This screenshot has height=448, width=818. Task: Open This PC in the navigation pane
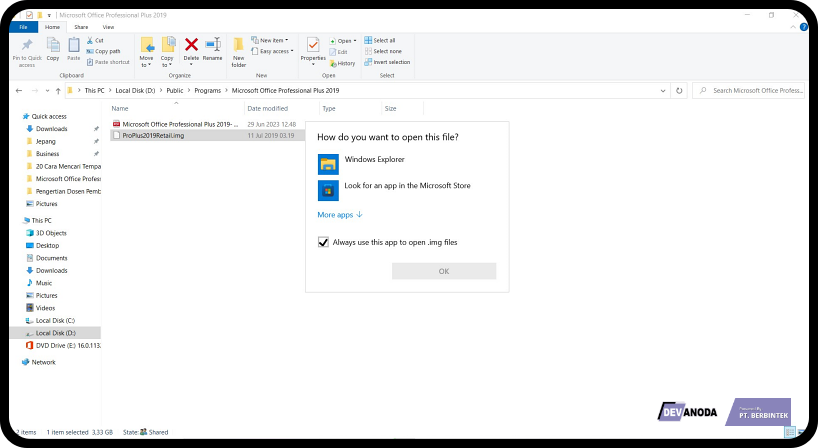point(41,221)
